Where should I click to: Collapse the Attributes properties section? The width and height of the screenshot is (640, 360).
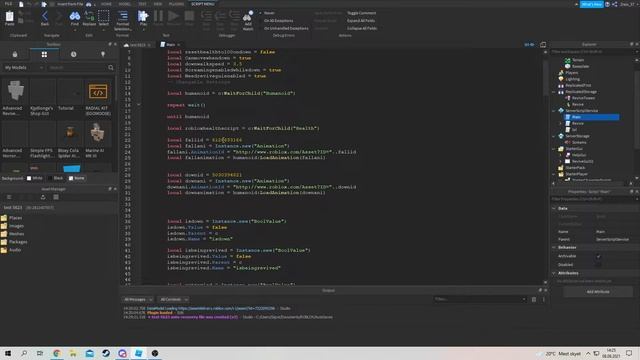tap(554, 273)
